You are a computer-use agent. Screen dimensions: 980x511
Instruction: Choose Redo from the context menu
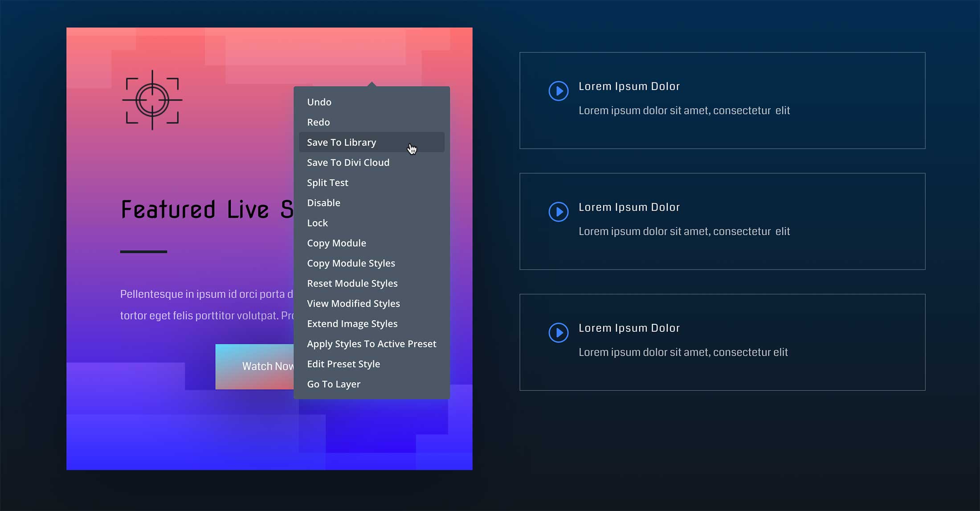(318, 122)
